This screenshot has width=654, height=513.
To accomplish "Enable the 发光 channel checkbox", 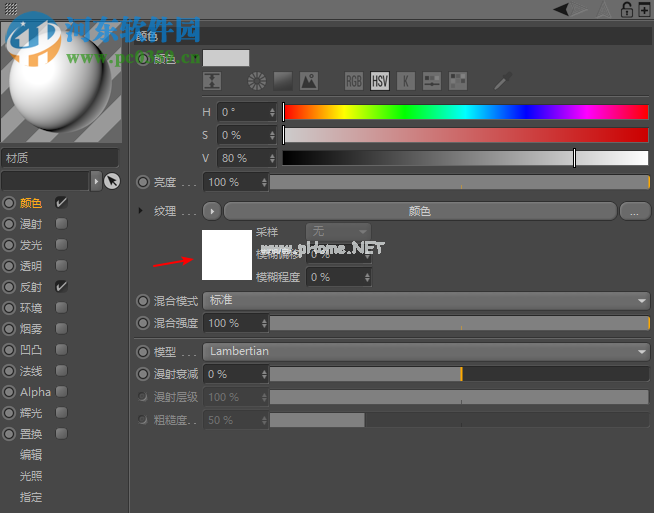I will coord(61,244).
